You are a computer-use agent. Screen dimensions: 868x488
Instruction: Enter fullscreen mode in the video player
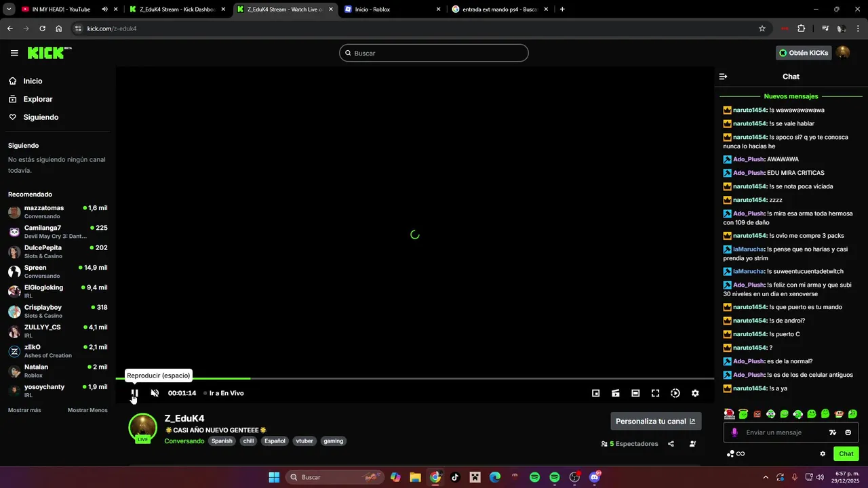(x=655, y=393)
